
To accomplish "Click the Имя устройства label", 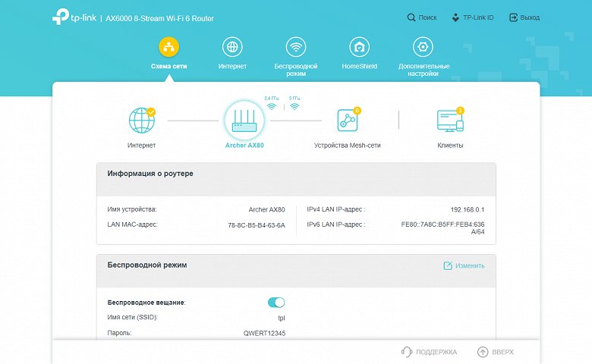I will click(x=132, y=209).
